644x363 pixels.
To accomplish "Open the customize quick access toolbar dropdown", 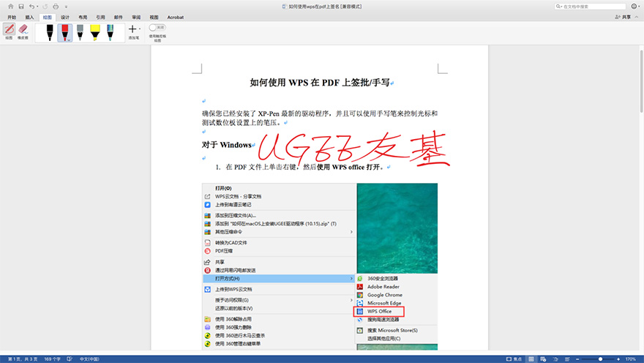I will click(66, 7).
